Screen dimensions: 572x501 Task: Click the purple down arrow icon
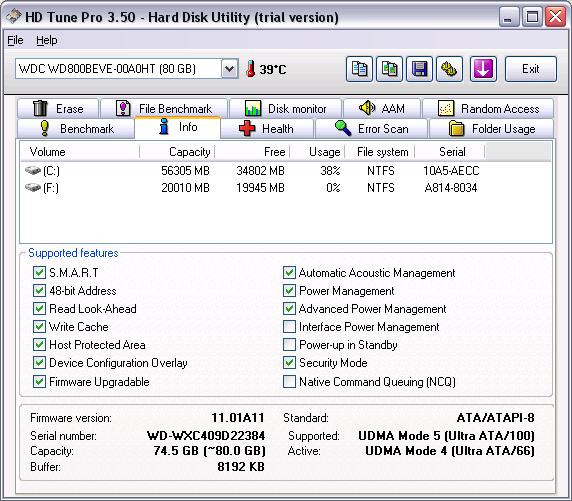tap(483, 69)
